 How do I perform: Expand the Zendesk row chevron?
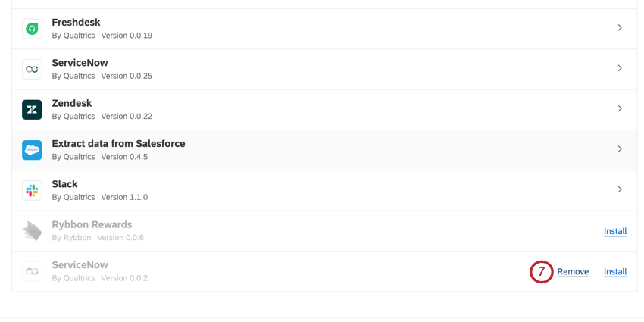coord(620,108)
